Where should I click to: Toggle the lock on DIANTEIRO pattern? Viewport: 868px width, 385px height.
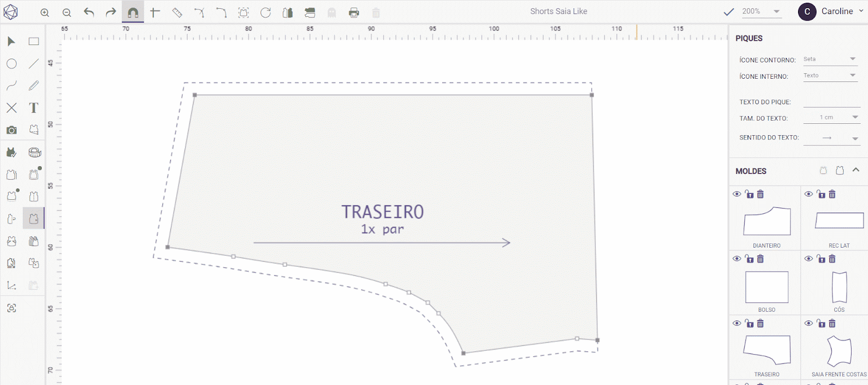point(749,193)
